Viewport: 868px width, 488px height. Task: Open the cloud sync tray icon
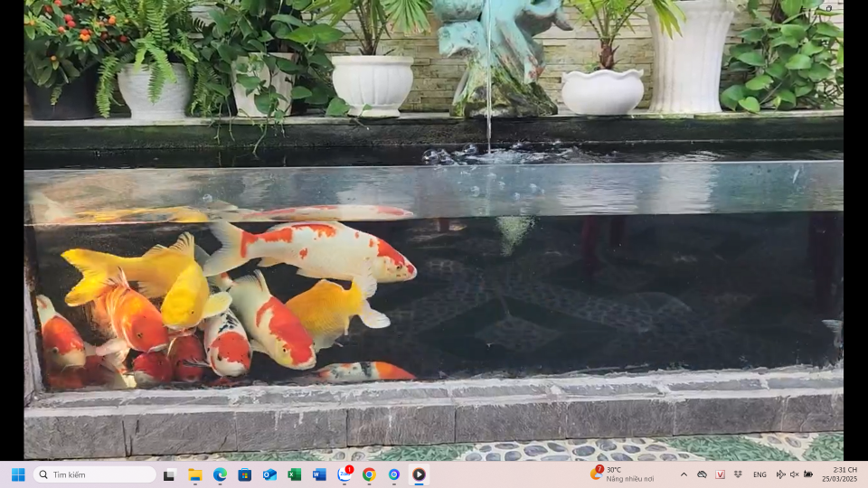[702, 474]
